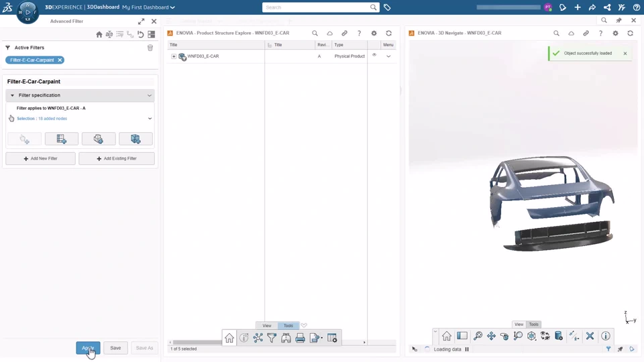Refresh the 3D Navigate widget
Viewport: 644px width, 362px height.
[x=631, y=34]
